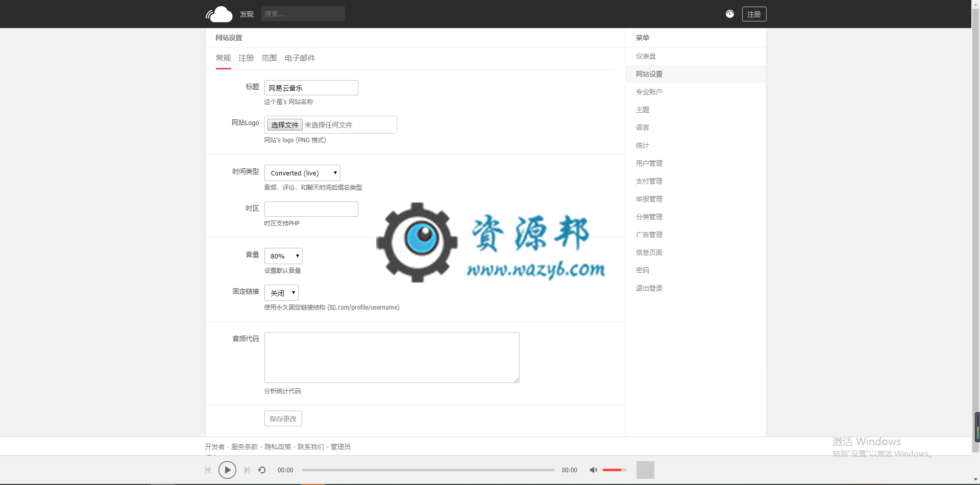This screenshot has width=980, height=485.
Task: Click the gray album art thumbnail
Action: point(645,470)
